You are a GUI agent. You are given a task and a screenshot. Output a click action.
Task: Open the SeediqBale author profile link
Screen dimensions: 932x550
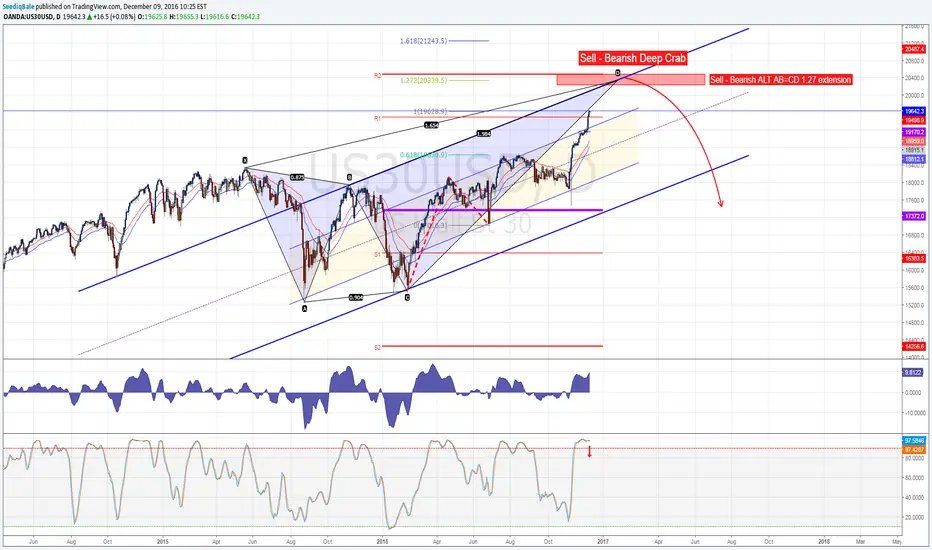pyautogui.click(x=18, y=7)
